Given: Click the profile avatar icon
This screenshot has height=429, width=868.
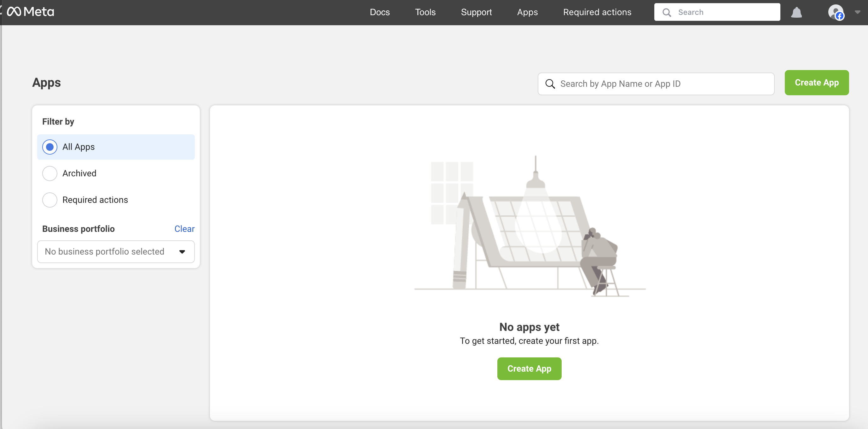Looking at the screenshot, I should click(x=836, y=12).
